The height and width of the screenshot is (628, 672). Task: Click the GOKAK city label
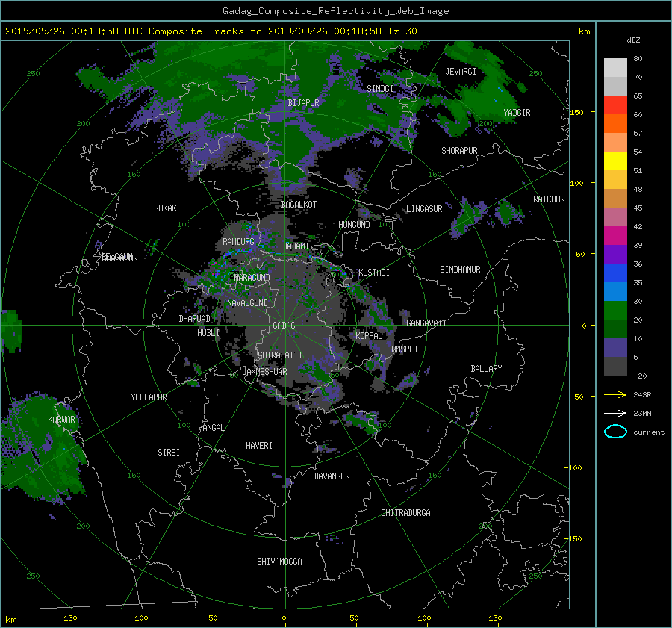coord(166,208)
